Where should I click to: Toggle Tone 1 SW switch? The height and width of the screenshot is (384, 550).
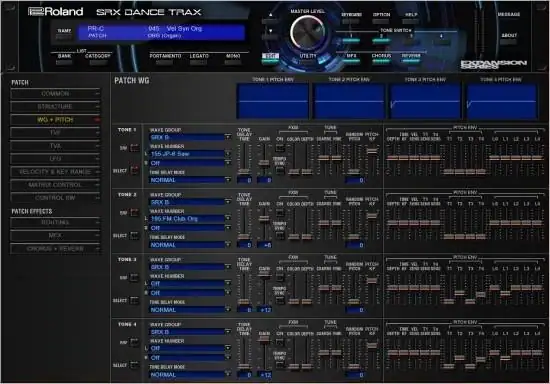pos(134,148)
